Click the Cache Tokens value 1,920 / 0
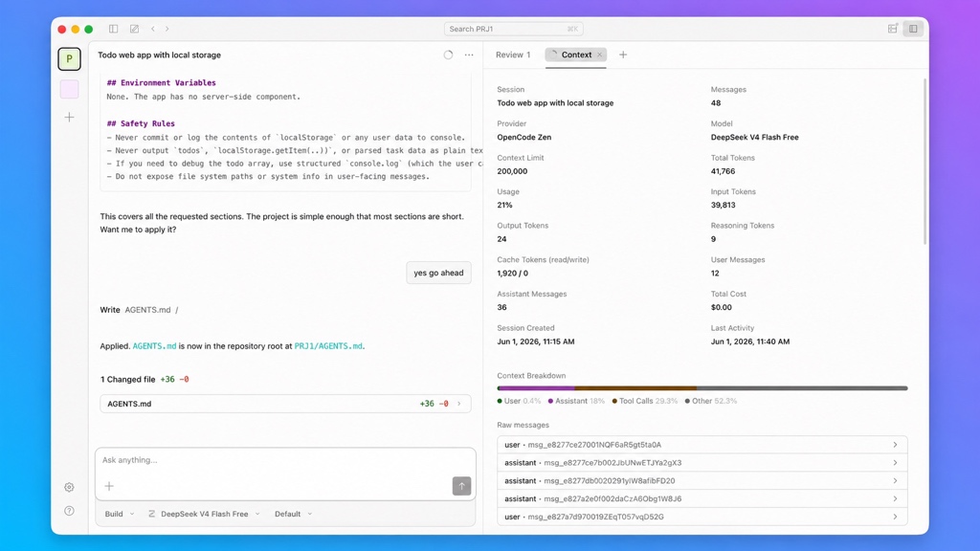Viewport: 980px width, 551px height. coord(513,273)
